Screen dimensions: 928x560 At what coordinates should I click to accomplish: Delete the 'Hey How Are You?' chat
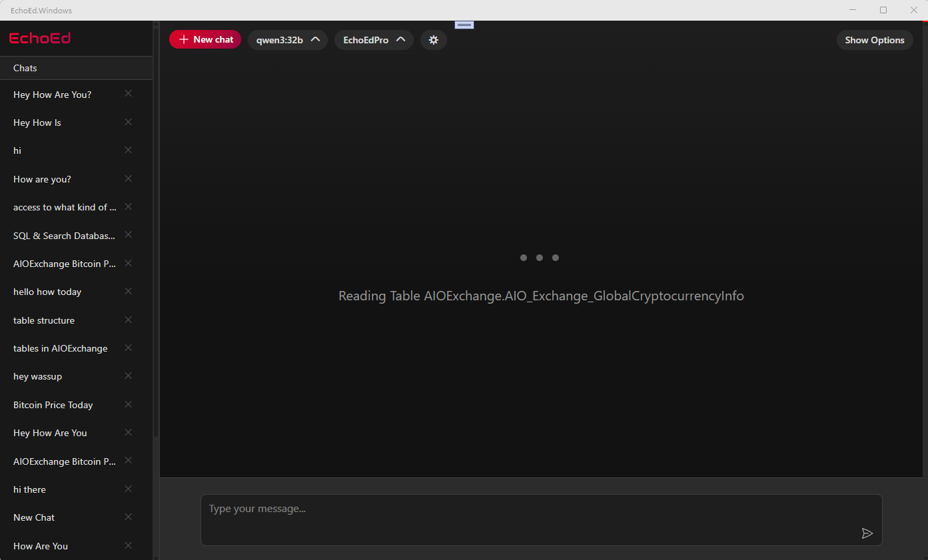click(x=129, y=94)
